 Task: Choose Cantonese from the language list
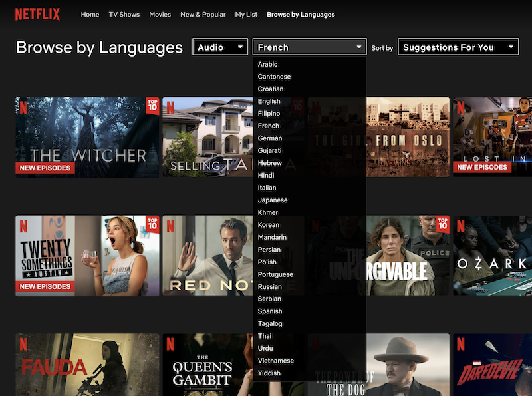[x=274, y=77]
